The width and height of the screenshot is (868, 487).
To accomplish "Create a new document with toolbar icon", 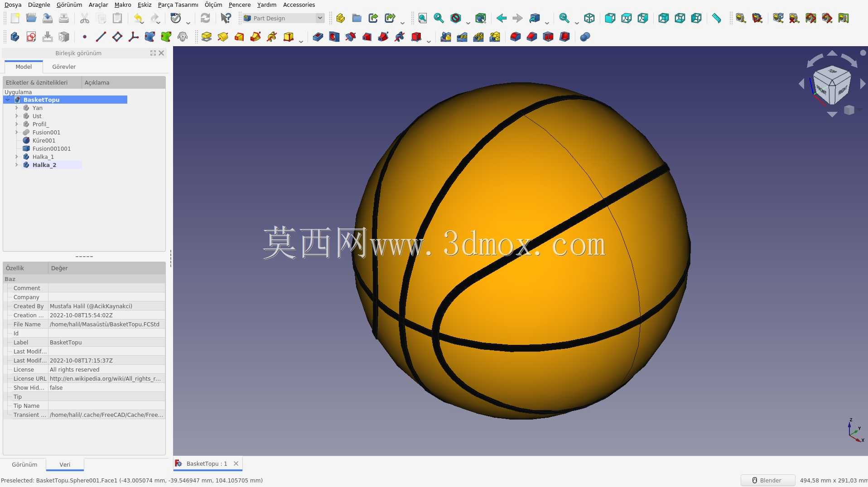I will 15,18.
